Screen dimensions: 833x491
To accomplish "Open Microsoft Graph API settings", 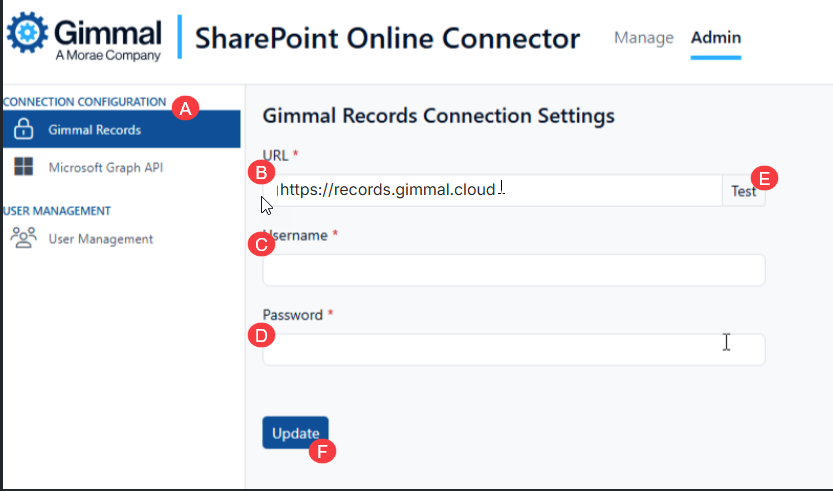I will (105, 167).
